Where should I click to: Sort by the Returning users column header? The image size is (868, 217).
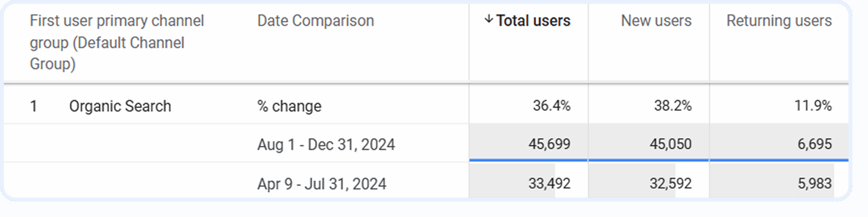coord(779,21)
